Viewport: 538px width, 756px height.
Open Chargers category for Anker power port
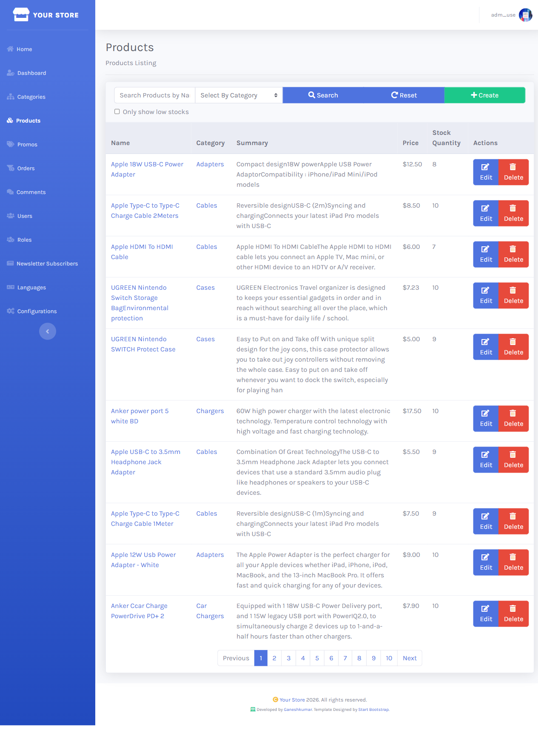click(x=210, y=411)
